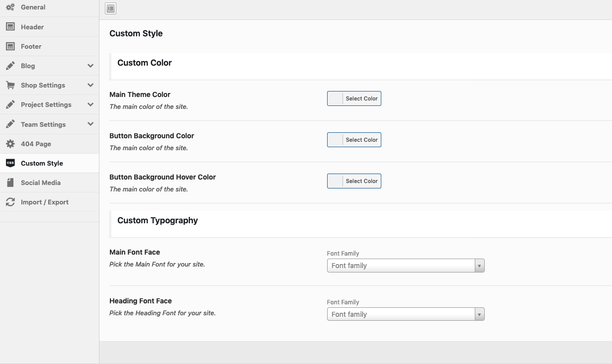This screenshot has width=612, height=364.
Task: Toggle the expand-all sections icon at top
Action: (x=110, y=8)
